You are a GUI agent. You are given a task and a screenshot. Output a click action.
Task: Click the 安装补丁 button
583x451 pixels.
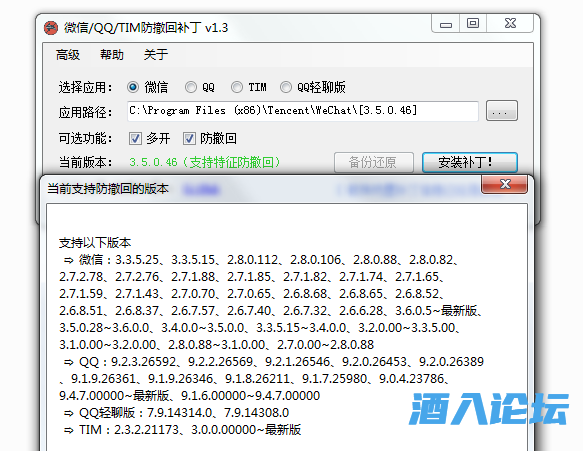[470, 162]
